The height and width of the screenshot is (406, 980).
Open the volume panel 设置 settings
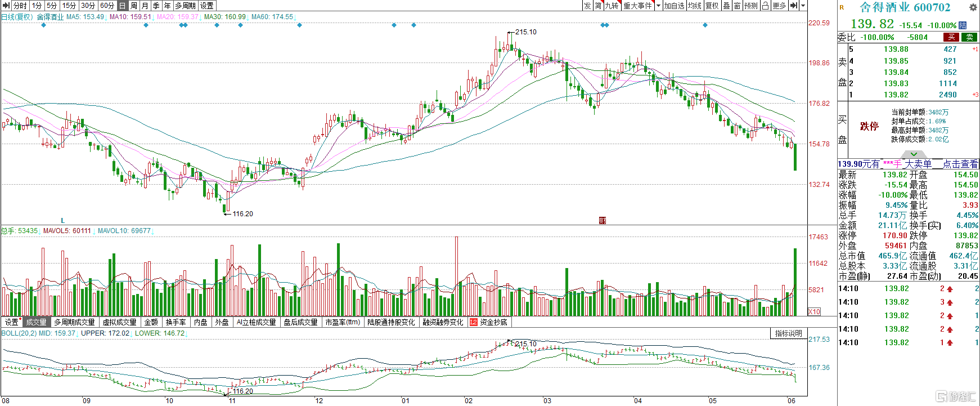(12, 322)
